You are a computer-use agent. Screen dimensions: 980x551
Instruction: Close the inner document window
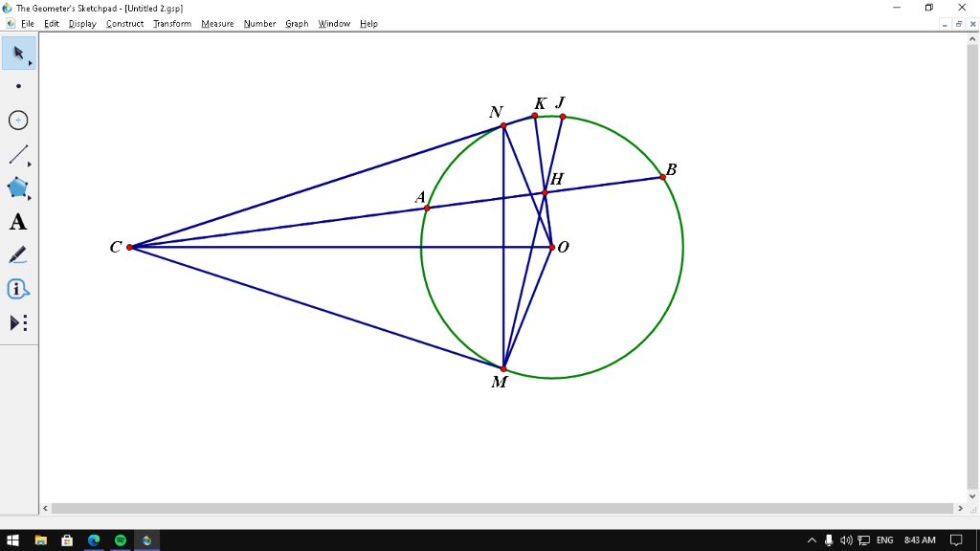[972, 24]
